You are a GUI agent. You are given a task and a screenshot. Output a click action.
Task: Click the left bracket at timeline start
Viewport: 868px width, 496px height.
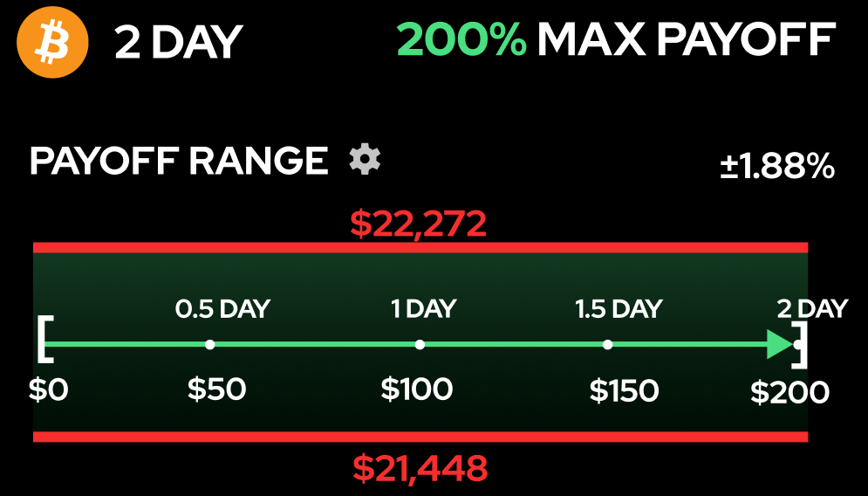pos(45,340)
